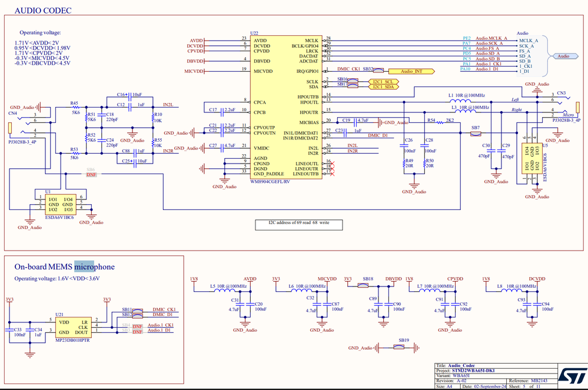Click the C94 capacitor label
The width and height of the screenshot is (588, 390).
coord(546,304)
